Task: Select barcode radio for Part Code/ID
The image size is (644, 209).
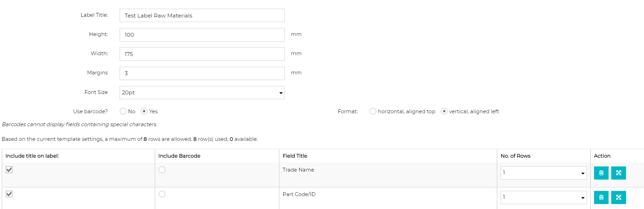Action: 162,194
